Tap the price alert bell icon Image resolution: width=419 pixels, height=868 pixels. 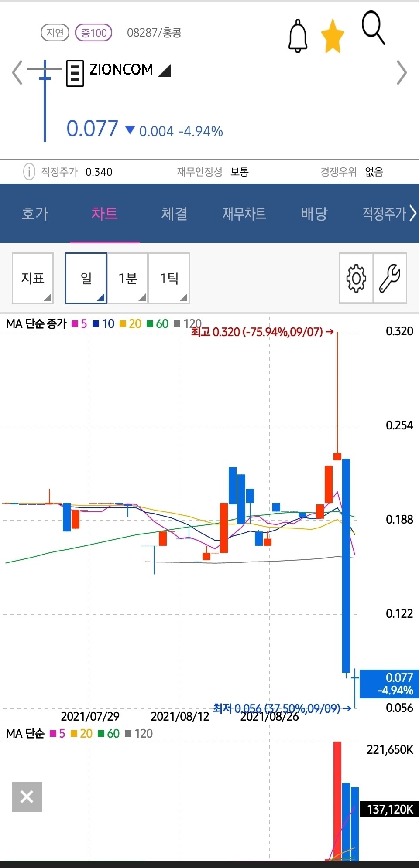(x=298, y=36)
